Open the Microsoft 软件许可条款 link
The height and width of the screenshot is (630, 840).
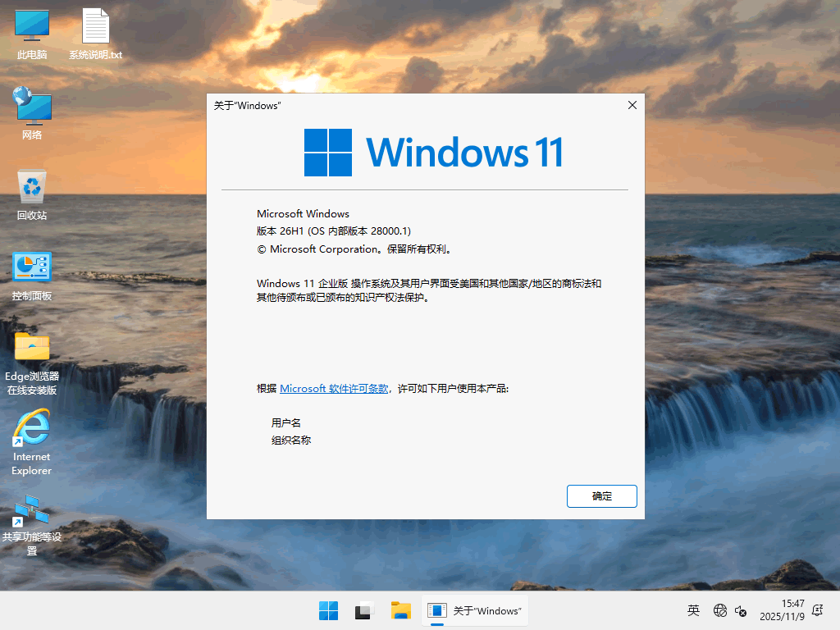334,388
